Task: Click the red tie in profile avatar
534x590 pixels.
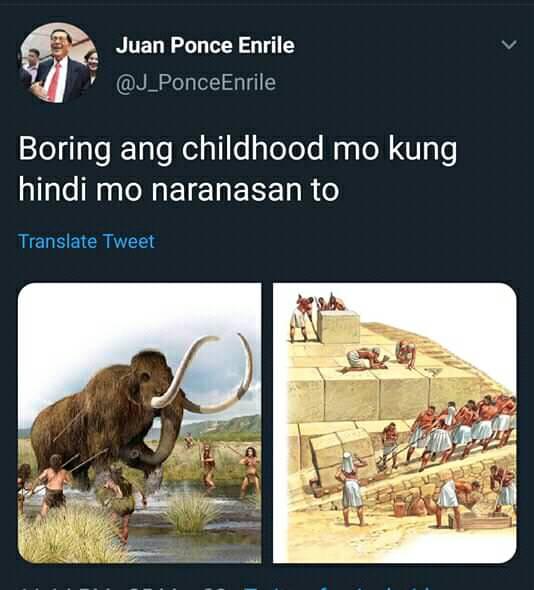Action: click(x=54, y=82)
